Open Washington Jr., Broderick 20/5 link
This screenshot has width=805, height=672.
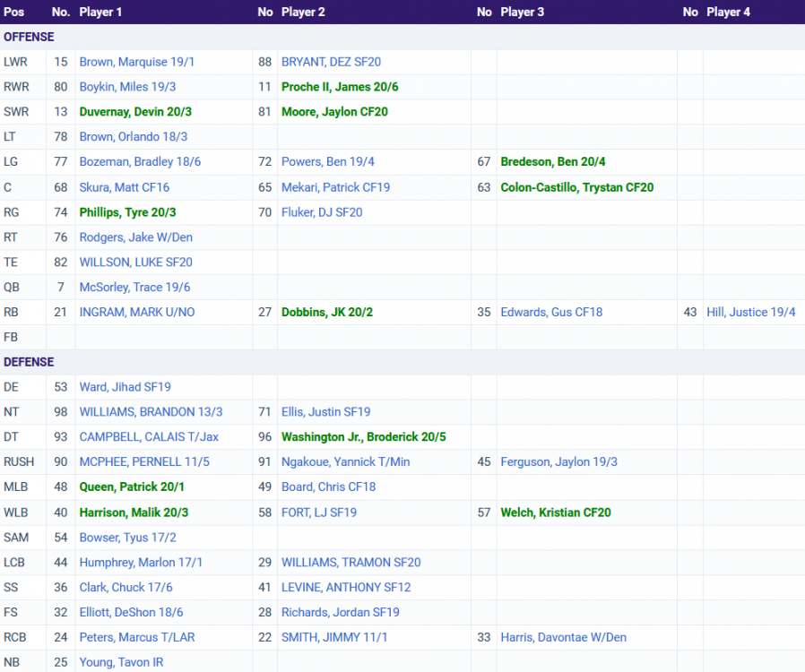pos(363,437)
